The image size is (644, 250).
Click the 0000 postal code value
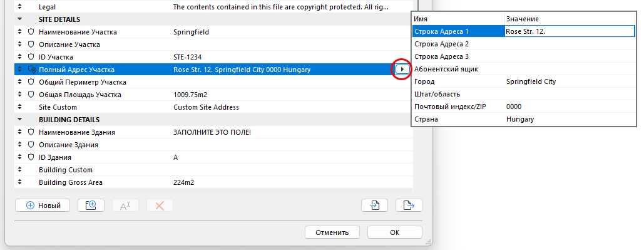pyautogui.click(x=514, y=107)
